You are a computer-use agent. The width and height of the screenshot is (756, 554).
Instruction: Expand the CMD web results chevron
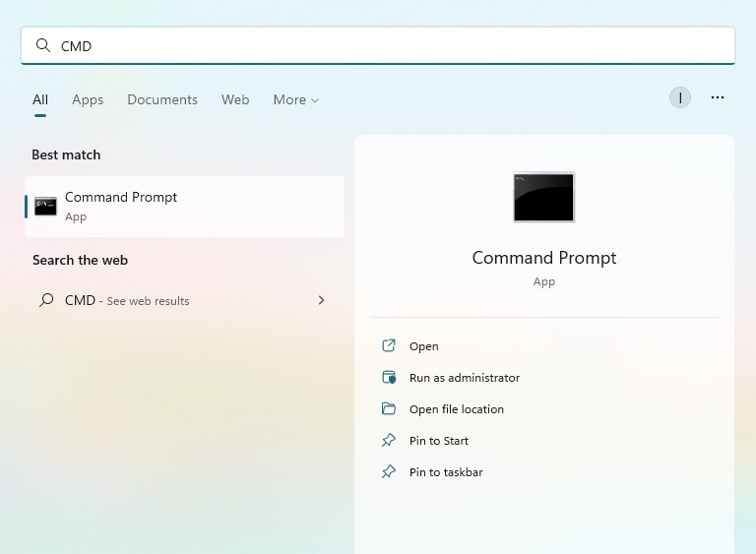coord(322,300)
